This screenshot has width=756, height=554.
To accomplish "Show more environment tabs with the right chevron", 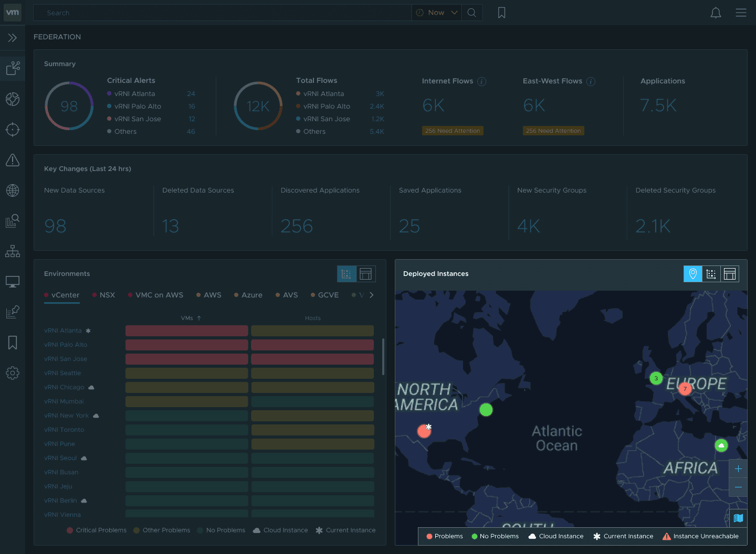I will coord(372,295).
